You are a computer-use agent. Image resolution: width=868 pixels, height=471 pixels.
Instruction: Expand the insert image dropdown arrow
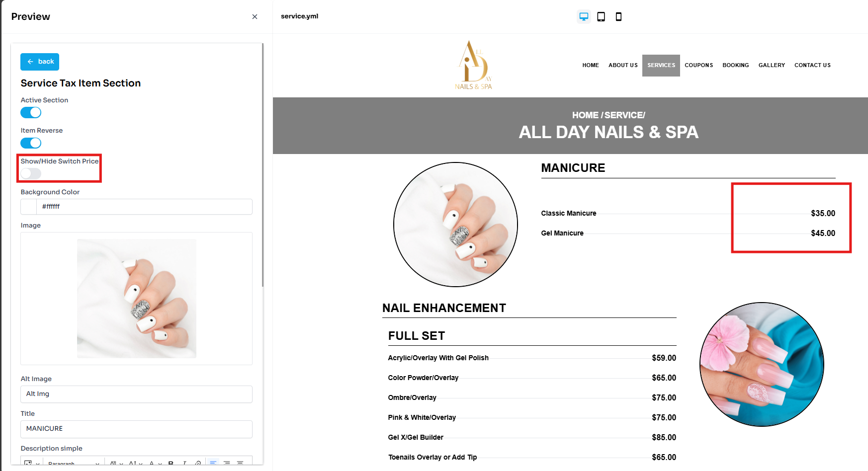pos(38,464)
